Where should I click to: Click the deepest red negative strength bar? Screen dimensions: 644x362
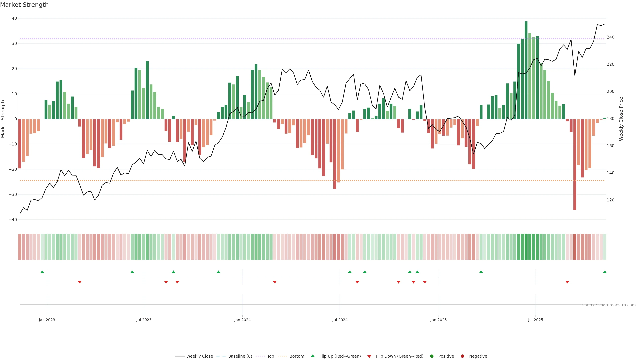coord(575,164)
